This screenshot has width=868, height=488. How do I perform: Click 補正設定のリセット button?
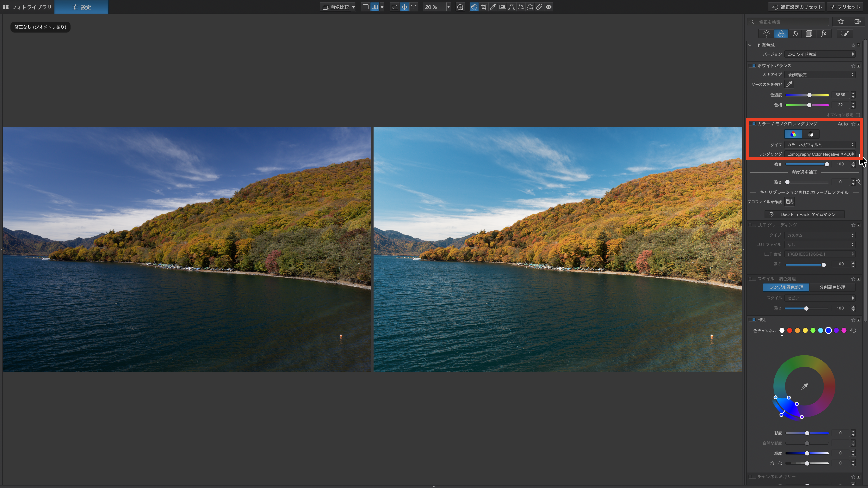pos(797,7)
